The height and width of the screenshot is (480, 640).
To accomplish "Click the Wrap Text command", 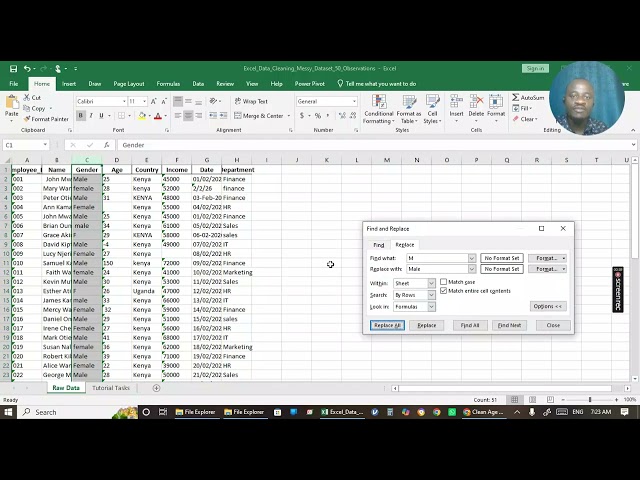I will [251, 101].
